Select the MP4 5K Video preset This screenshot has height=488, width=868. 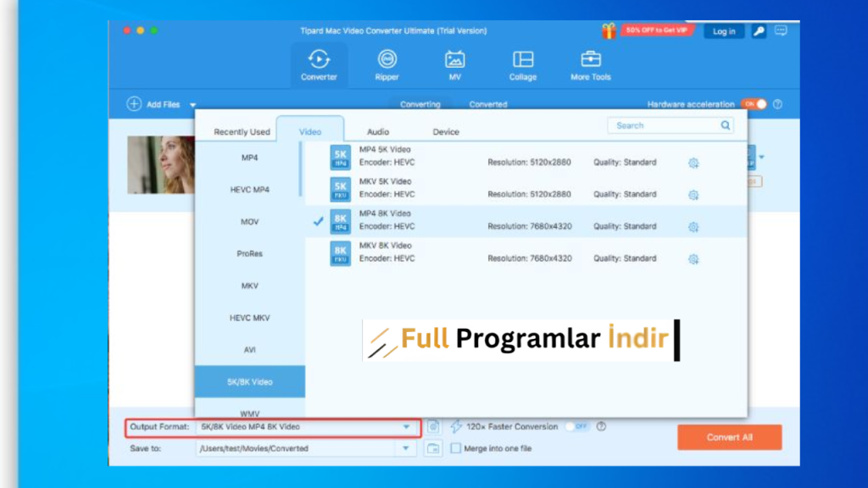(x=526, y=157)
